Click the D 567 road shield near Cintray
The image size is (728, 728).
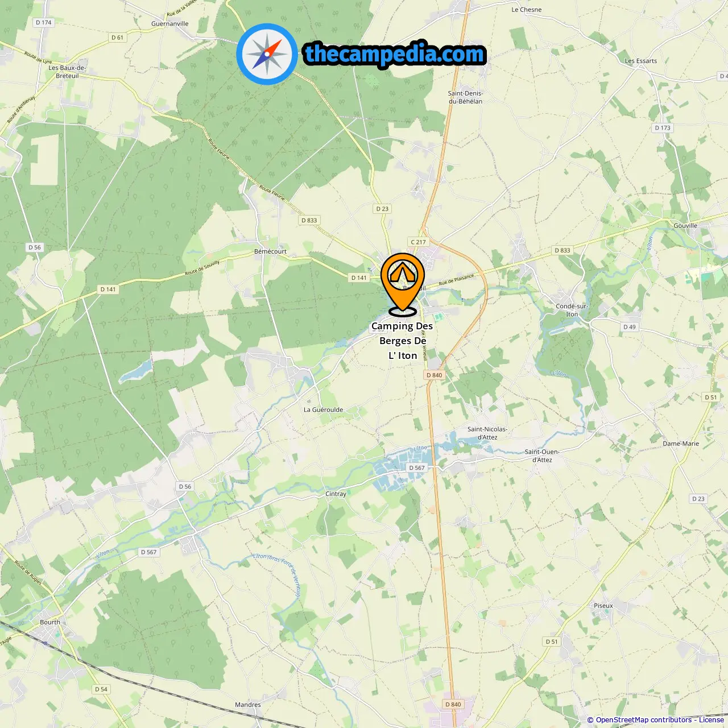click(417, 468)
